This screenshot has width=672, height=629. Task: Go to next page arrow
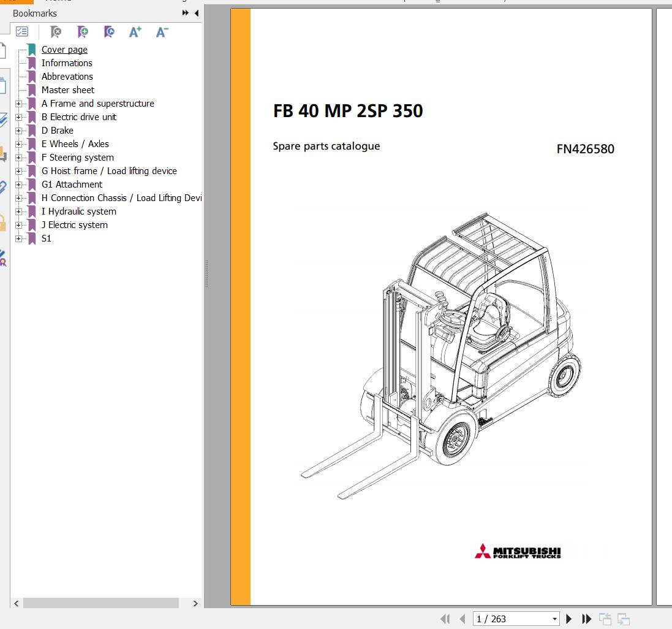(x=568, y=619)
